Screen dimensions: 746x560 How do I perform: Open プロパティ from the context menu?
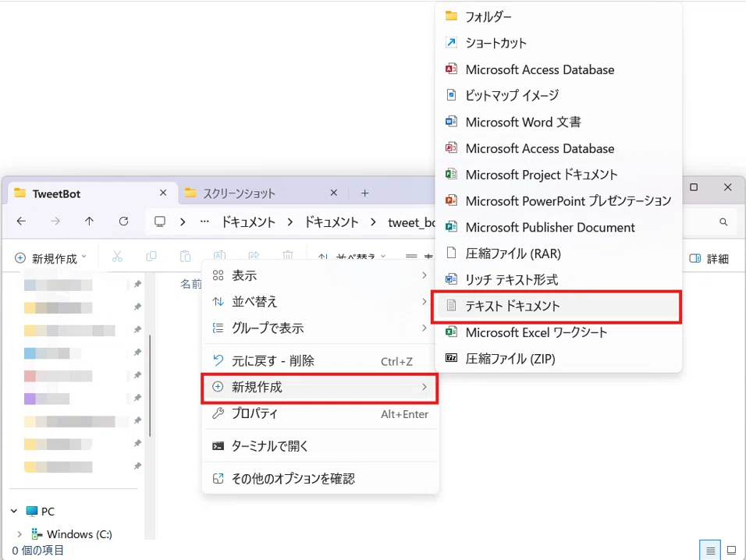[x=320, y=413]
